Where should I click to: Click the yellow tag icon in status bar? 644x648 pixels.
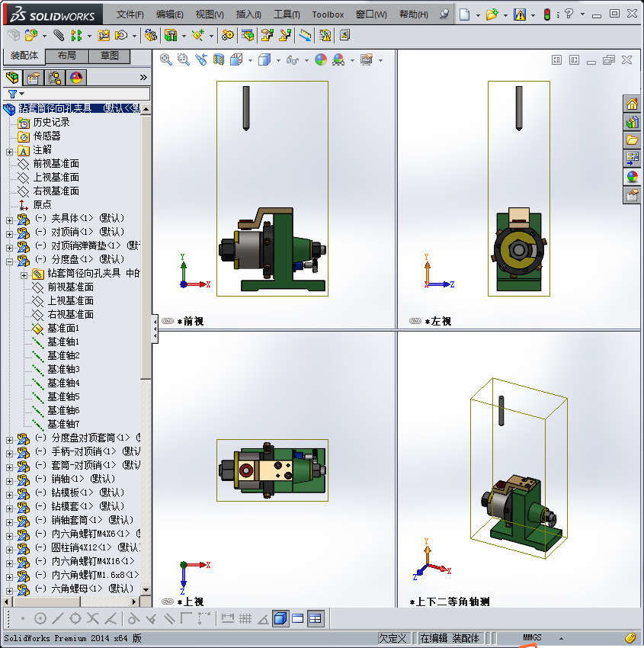click(630, 637)
